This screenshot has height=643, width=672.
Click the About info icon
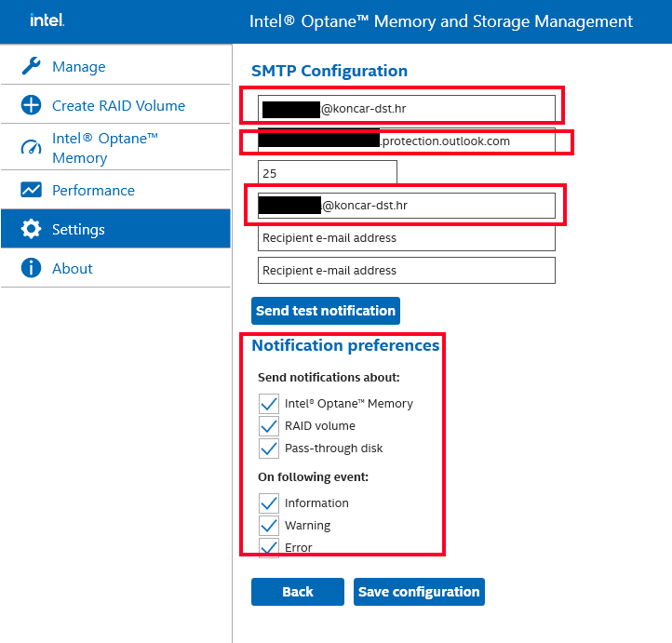click(31, 268)
